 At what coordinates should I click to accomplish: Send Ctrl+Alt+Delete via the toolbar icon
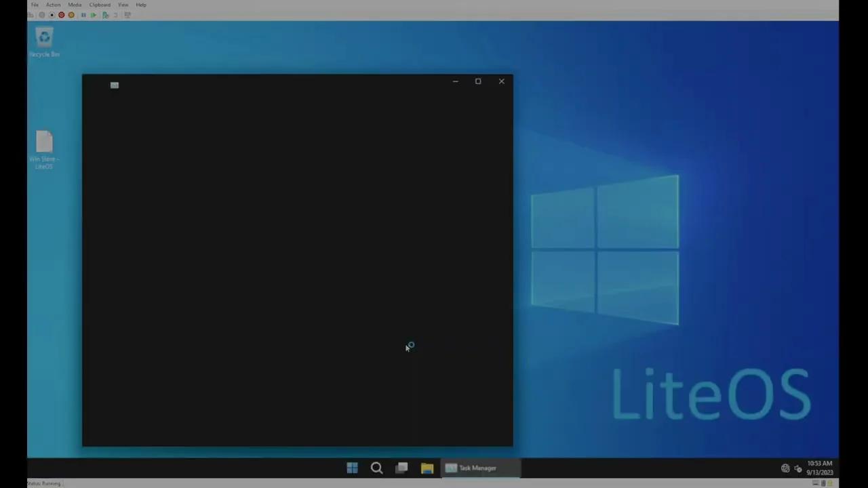click(x=31, y=15)
